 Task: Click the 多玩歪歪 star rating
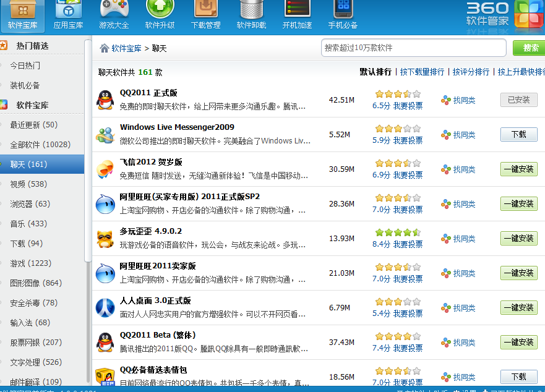(398, 232)
